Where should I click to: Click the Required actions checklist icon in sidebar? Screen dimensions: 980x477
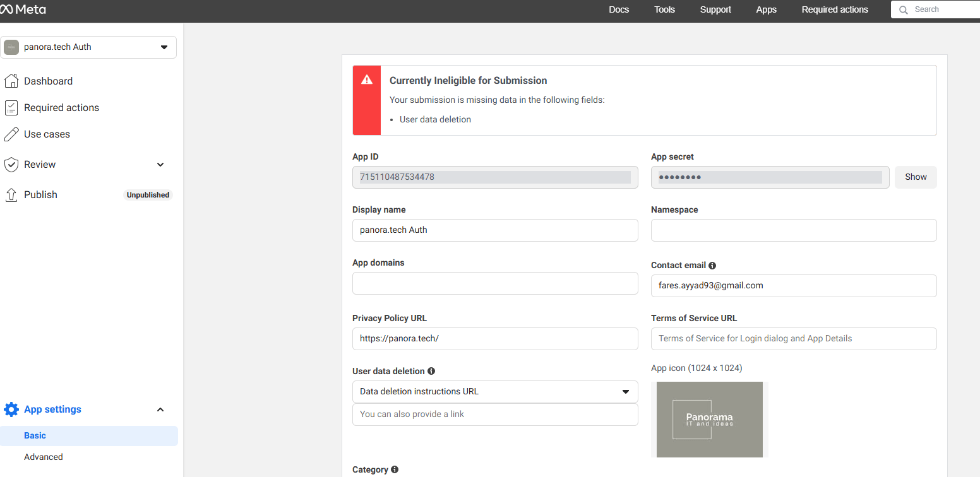[x=11, y=108]
